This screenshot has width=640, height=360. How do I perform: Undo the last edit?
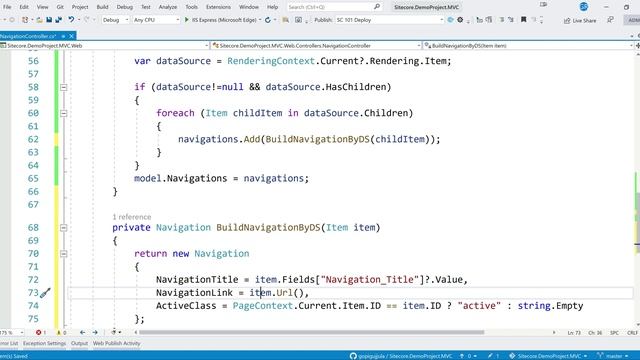(71, 20)
